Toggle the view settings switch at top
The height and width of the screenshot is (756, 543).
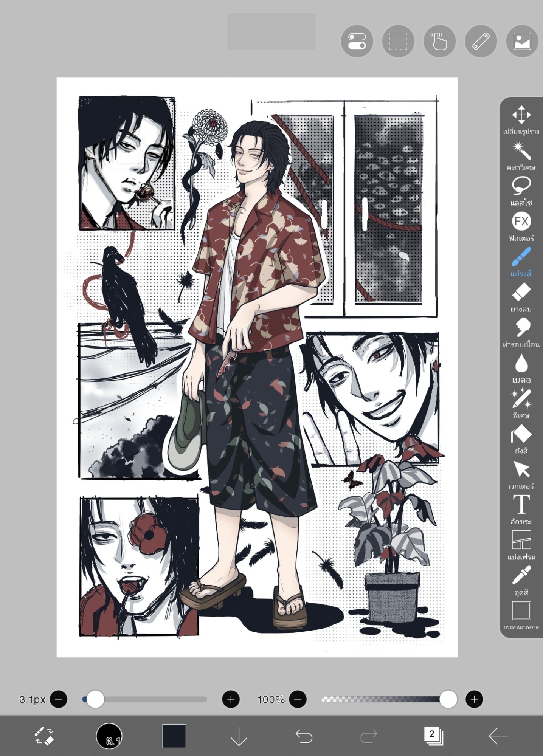coord(357,41)
